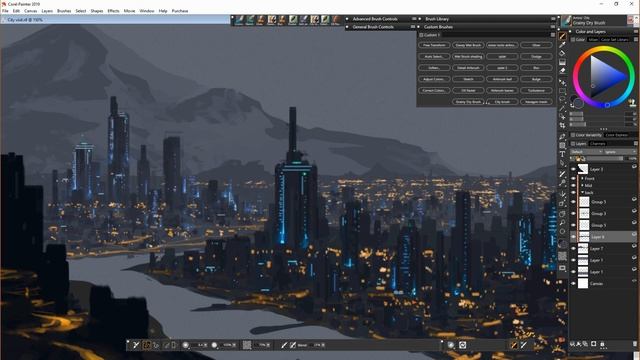The image size is (640, 360).
Task: Click the Free Transform custom button
Action: click(434, 45)
